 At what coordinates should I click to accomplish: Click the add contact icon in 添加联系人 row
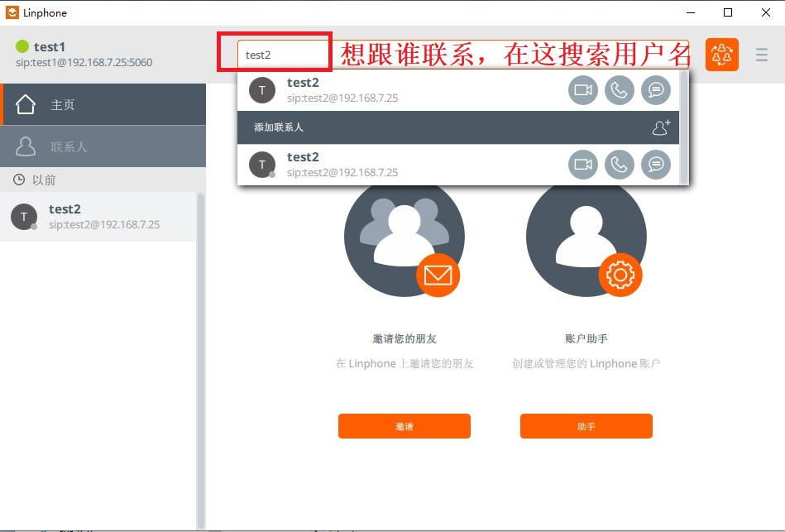(659, 127)
